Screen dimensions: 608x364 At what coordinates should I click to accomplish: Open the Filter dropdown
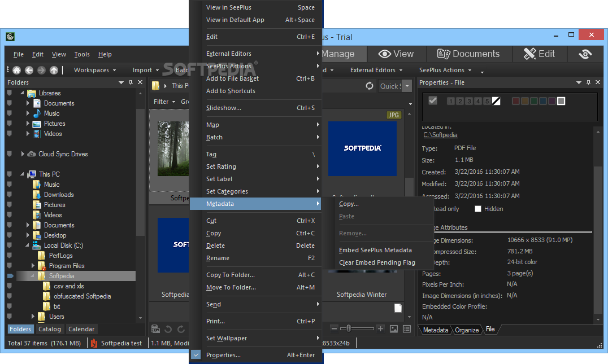(x=164, y=102)
